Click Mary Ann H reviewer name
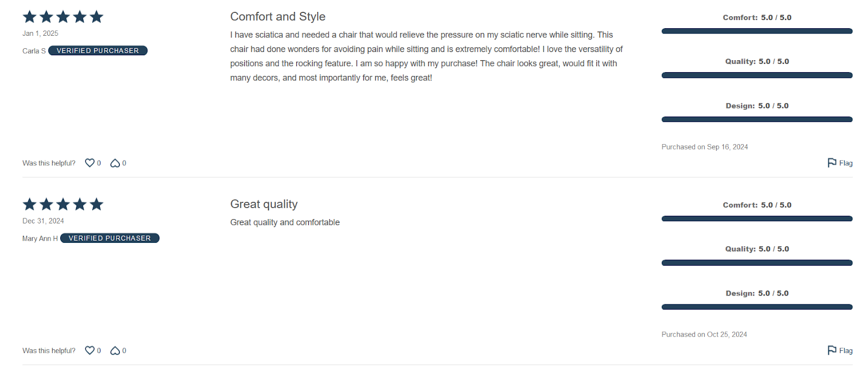The height and width of the screenshot is (366, 868). click(x=40, y=239)
